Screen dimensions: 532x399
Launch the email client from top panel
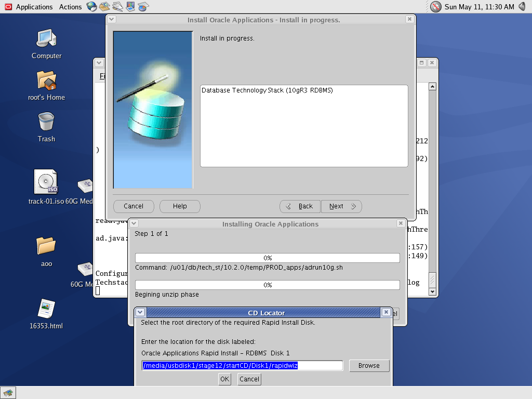tap(105, 7)
